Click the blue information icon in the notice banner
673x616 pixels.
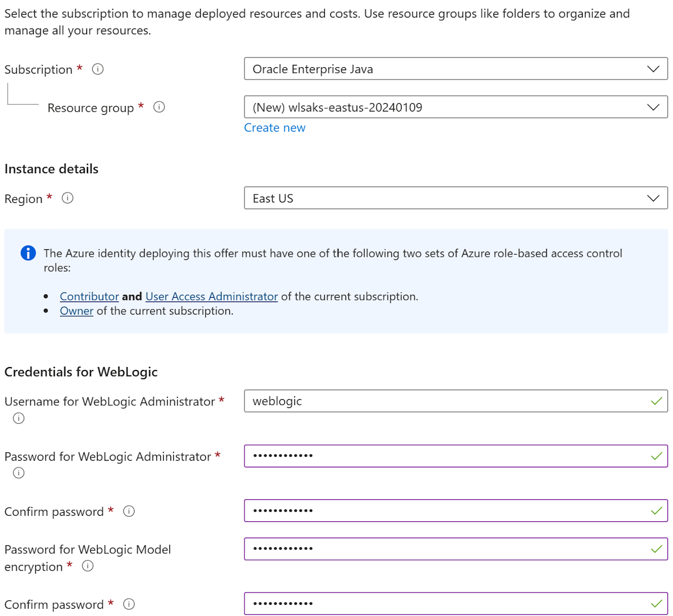pos(28,253)
